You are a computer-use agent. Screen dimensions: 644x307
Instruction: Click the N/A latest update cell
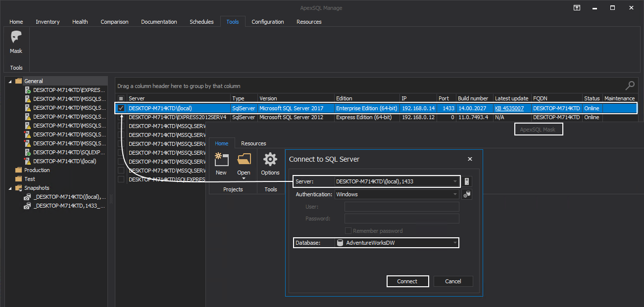(x=512, y=117)
